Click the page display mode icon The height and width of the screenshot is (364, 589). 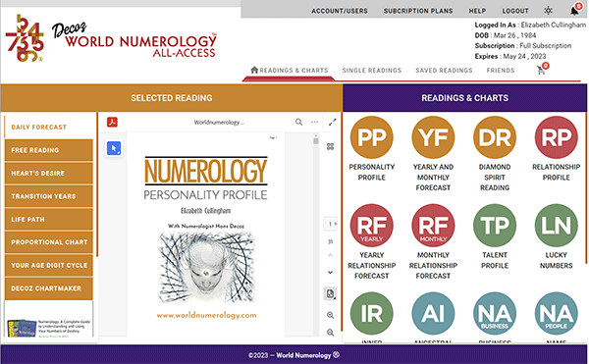[x=330, y=293]
